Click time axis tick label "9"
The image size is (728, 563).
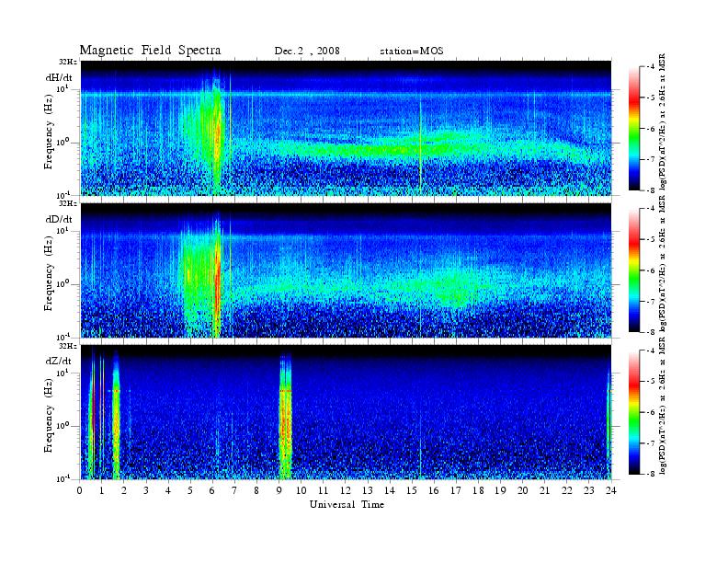pos(279,490)
